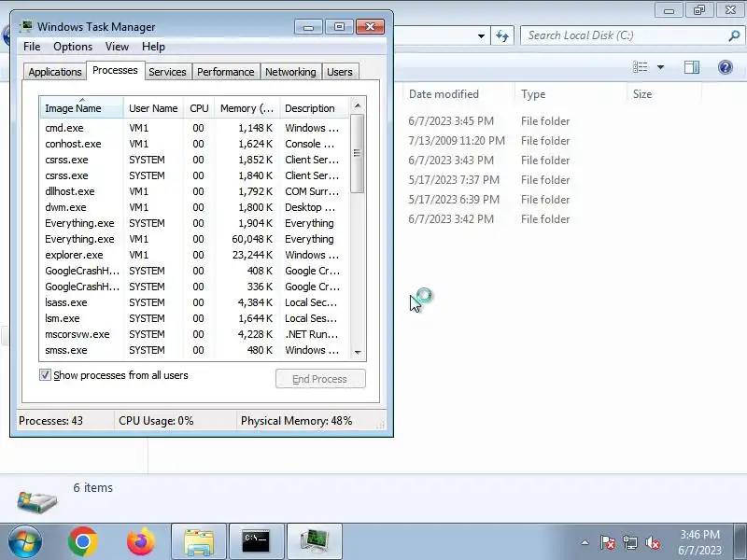Viewport: 747px width, 560px height.
Task: Switch to the Services tab
Action: pyautogui.click(x=167, y=72)
